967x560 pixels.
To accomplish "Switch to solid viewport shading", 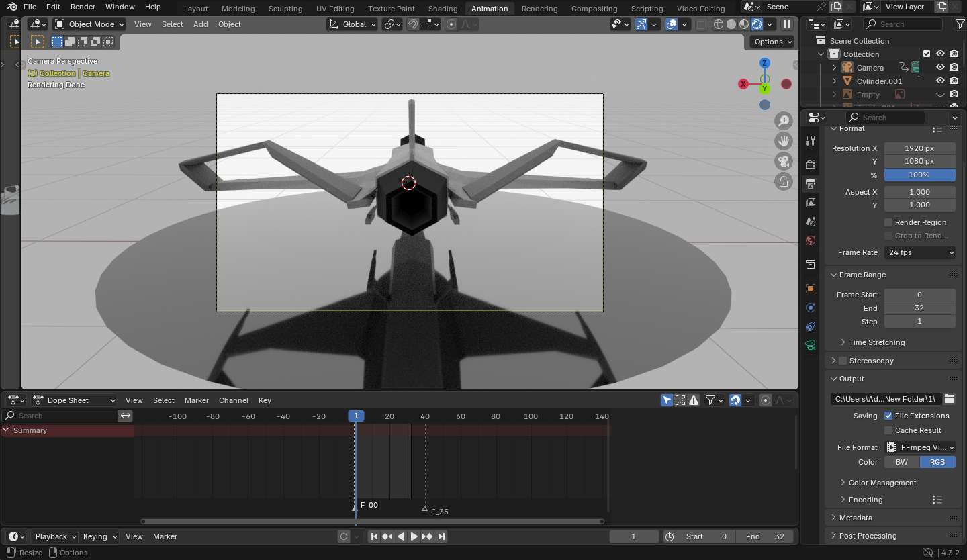I will coord(731,24).
